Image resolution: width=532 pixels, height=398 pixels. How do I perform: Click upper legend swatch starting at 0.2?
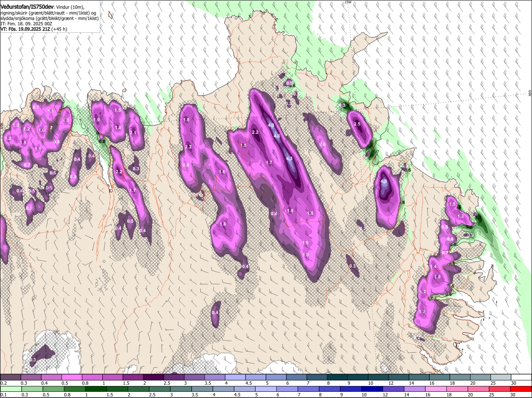pos(10,377)
